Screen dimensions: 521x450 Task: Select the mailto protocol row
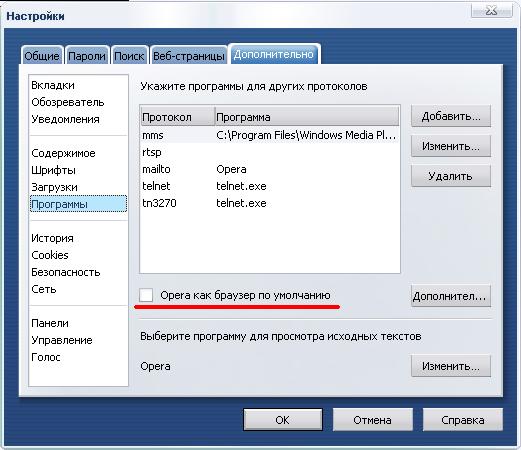pos(270,169)
